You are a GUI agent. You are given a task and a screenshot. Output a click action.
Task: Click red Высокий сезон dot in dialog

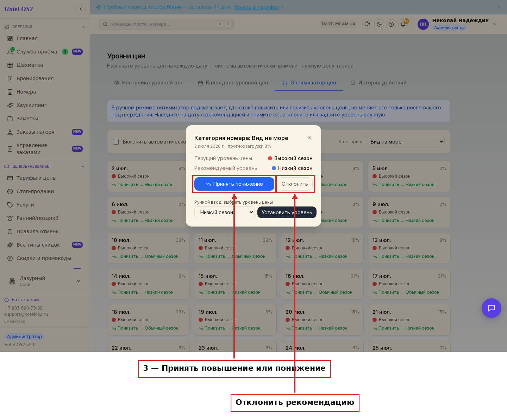click(270, 158)
